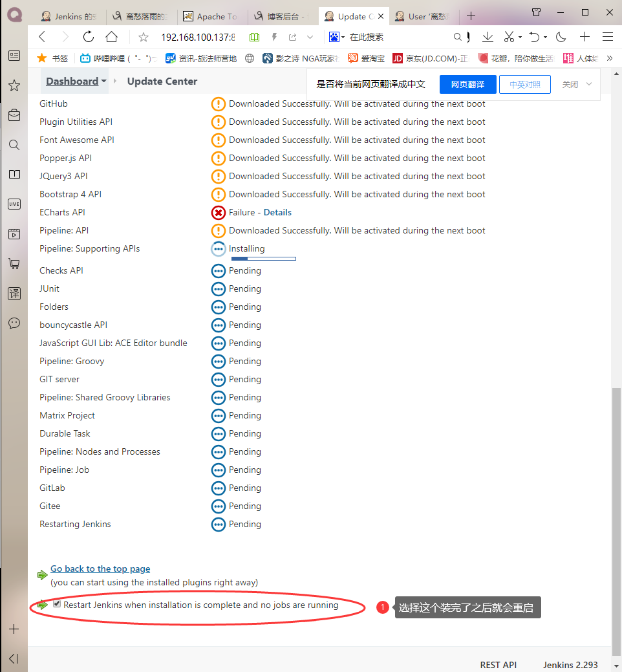The image size is (622, 672).
Task: Click the 网页翻译 translate button
Action: tap(467, 85)
